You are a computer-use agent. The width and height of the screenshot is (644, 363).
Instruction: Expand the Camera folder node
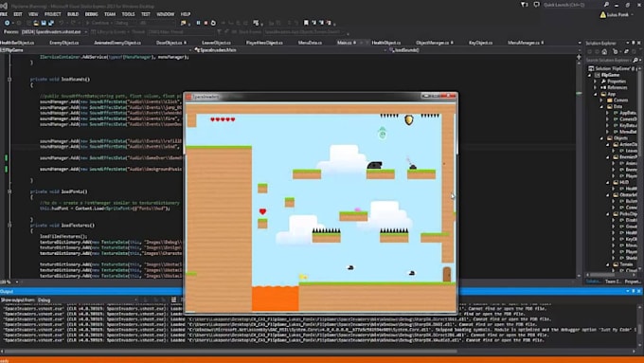click(601, 100)
